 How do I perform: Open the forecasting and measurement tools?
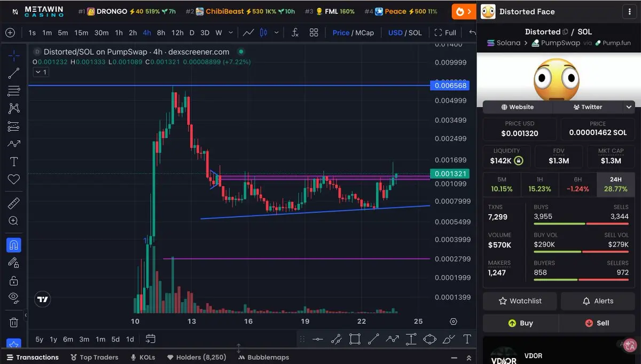pos(14,126)
